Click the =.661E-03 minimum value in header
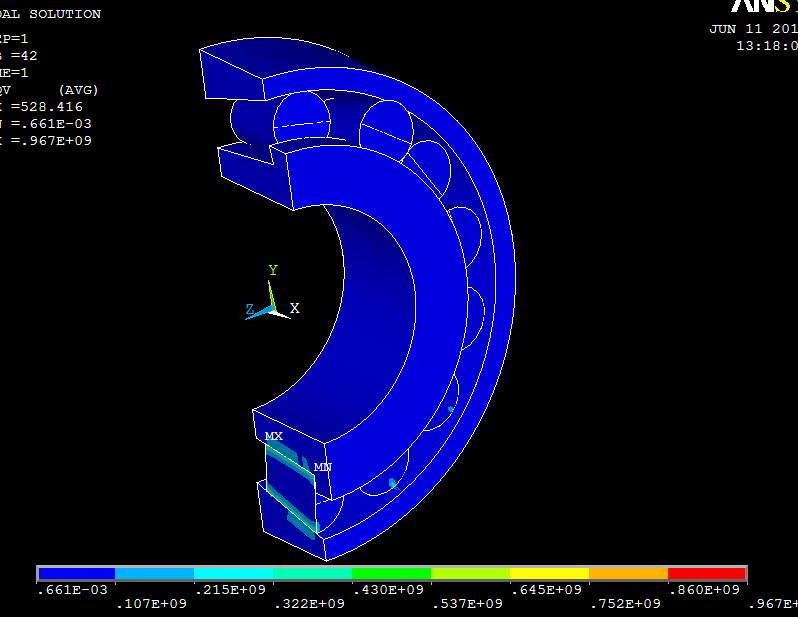The width and height of the screenshot is (798, 617). tap(51, 124)
